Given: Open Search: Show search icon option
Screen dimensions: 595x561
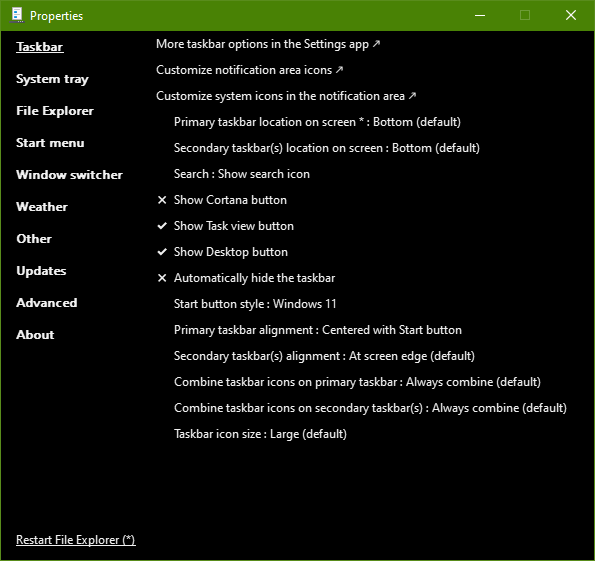Looking at the screenshot, I should [242, 174].
